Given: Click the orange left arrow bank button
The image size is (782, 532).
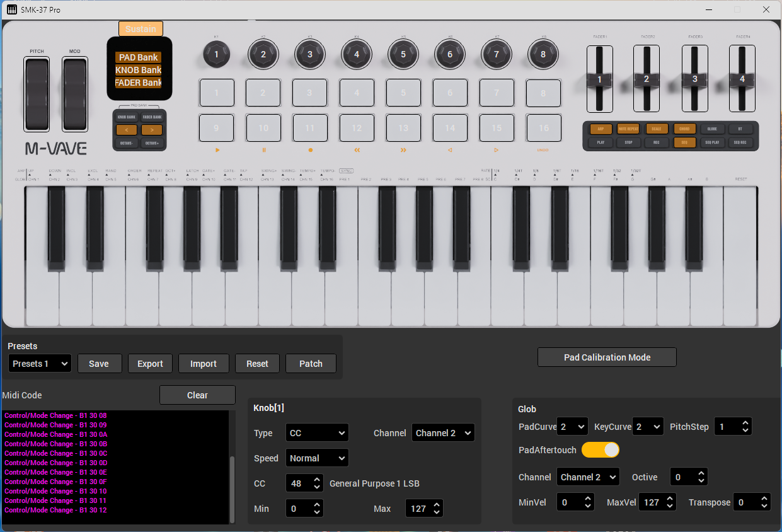Looking at the screenshot, I should point(126,130).
